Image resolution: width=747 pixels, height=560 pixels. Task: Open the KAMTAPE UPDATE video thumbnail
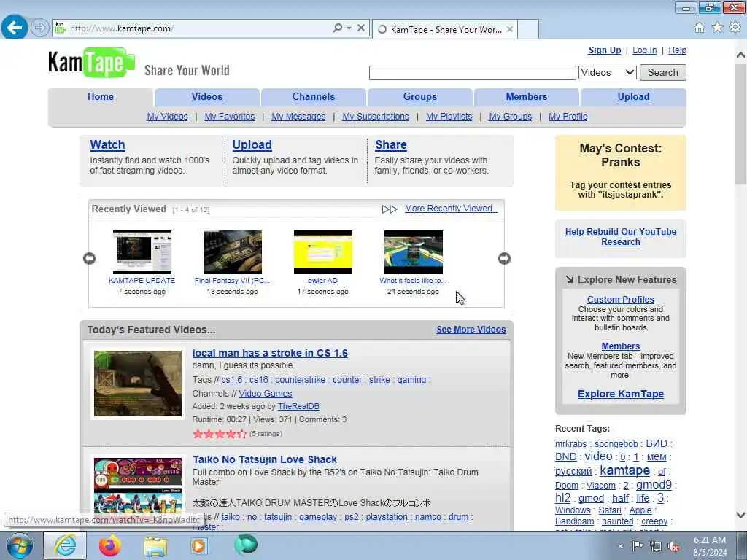142,252
